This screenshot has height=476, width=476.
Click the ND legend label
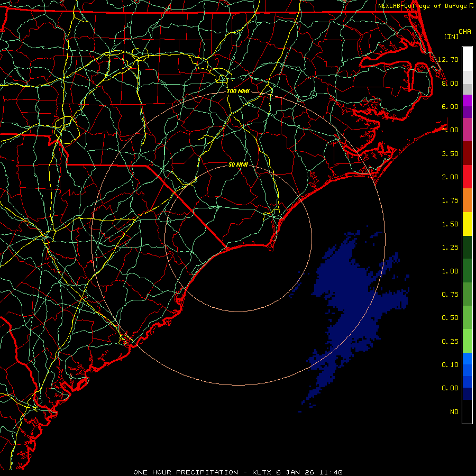[x=454, y=412]
